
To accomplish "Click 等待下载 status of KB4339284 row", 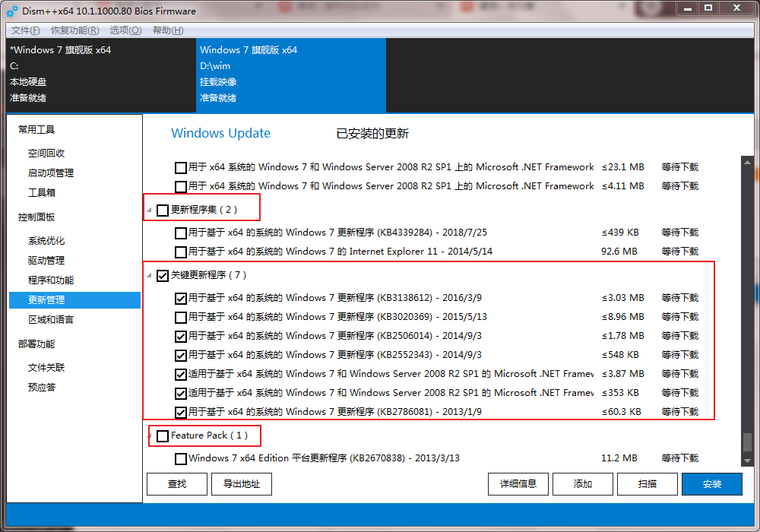I will 680,233.
